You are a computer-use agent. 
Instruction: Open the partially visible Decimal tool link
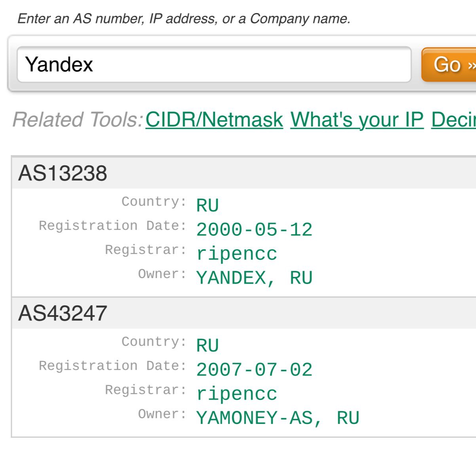pyautogui.click(x=453, y=119)
